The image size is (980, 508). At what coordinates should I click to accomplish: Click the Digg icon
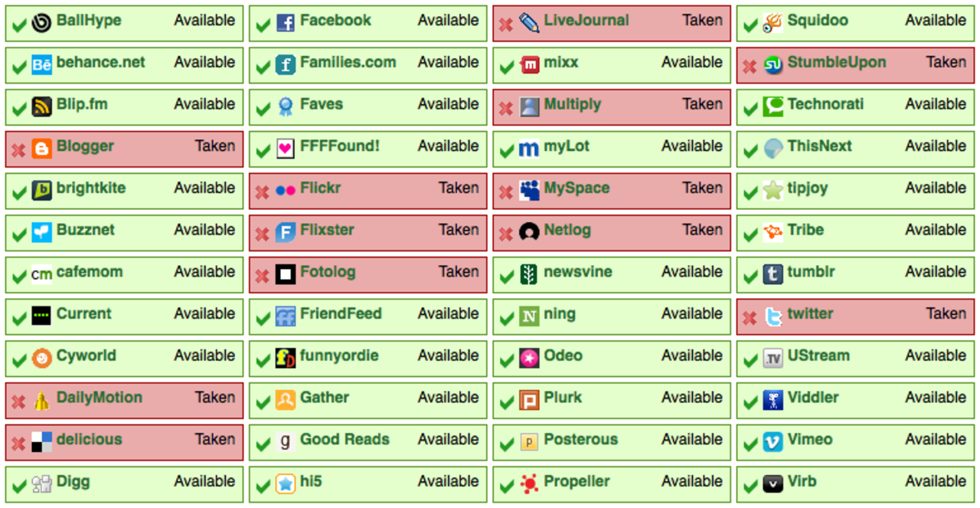[41, 484]
